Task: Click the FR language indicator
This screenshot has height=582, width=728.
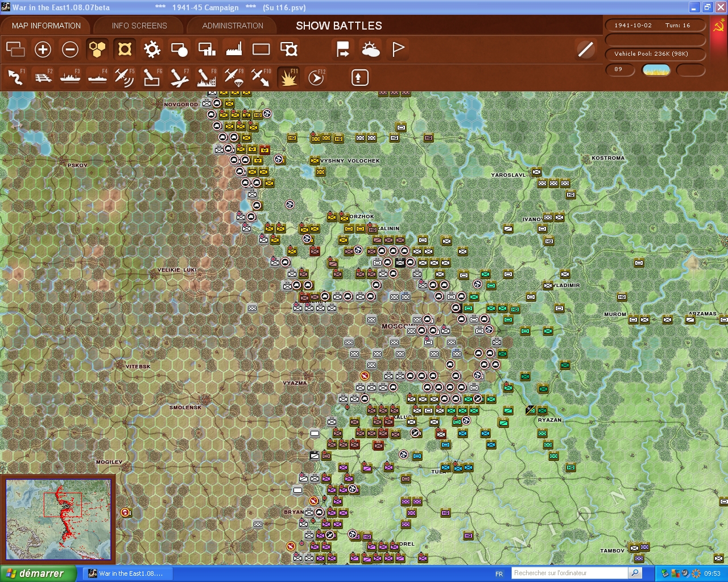Action: coord(499,573)
